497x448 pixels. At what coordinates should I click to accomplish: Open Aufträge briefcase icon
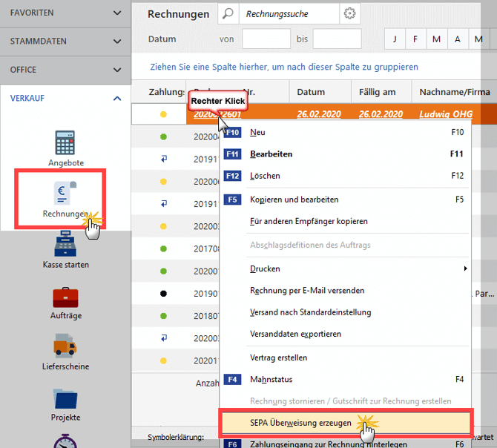pyautogui.click(x=65, y=297)
